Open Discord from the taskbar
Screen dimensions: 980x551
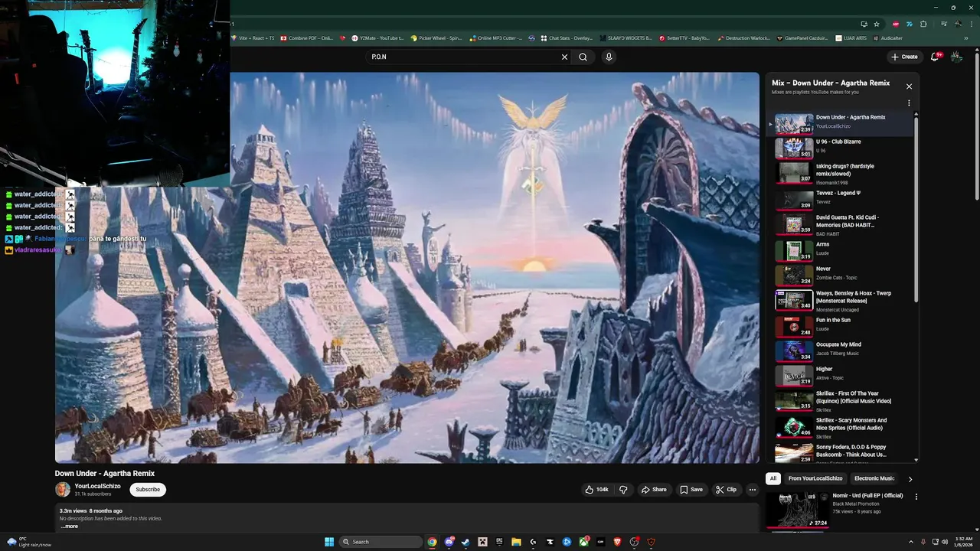click(449, 542)
